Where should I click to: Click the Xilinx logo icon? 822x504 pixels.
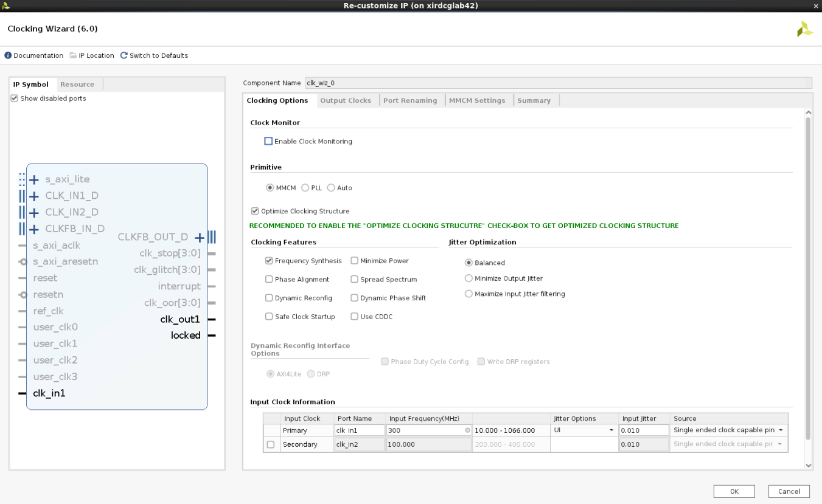point(805,29)
